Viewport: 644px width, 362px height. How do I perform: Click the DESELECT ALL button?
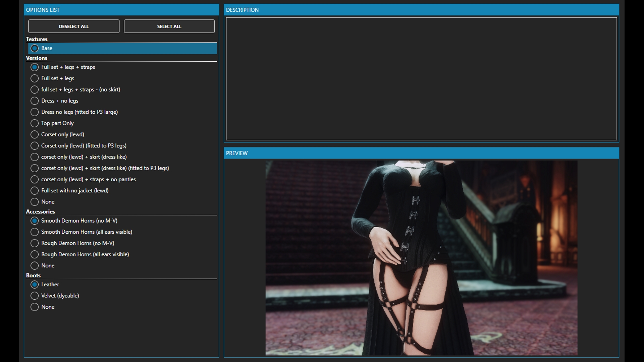(74, 26)
